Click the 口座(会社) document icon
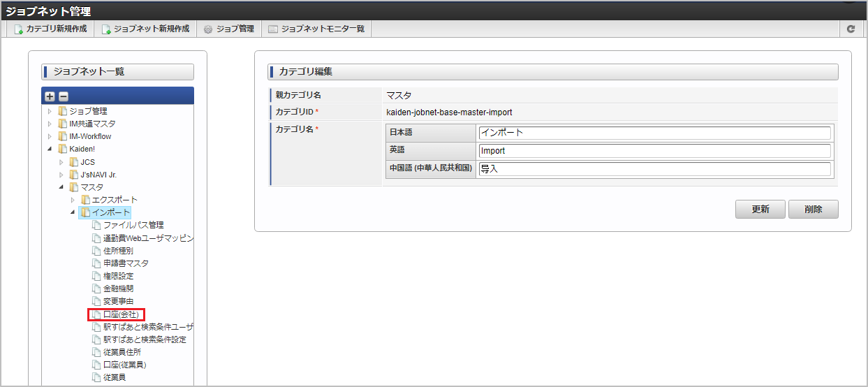Screen dimensions: 868x387 pos(97,314)
